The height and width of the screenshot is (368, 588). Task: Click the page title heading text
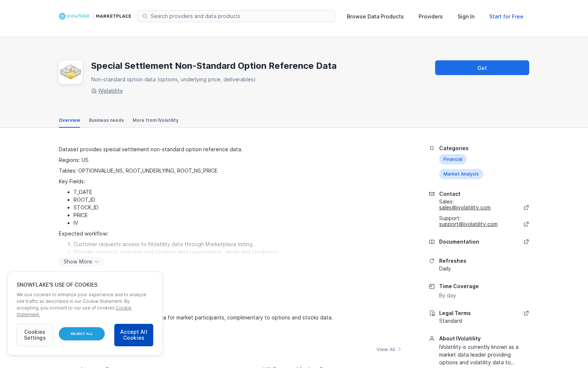click(214, 66)
